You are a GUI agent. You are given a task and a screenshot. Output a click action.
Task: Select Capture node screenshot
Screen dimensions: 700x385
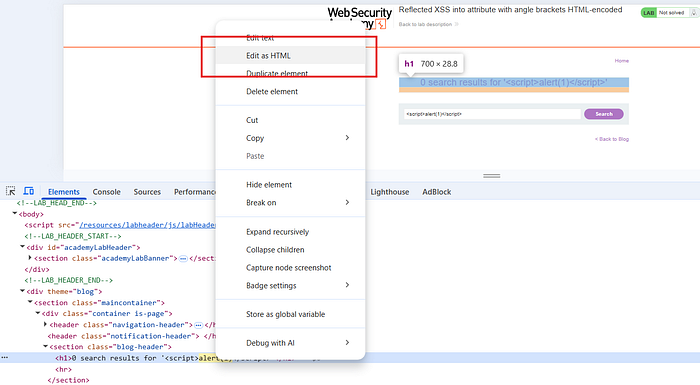(x=290, y=268)
